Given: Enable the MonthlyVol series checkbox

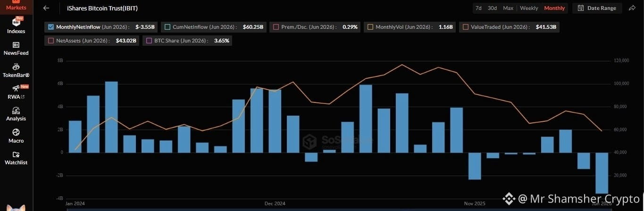Looking at the screenshot, I should point(370,27).
